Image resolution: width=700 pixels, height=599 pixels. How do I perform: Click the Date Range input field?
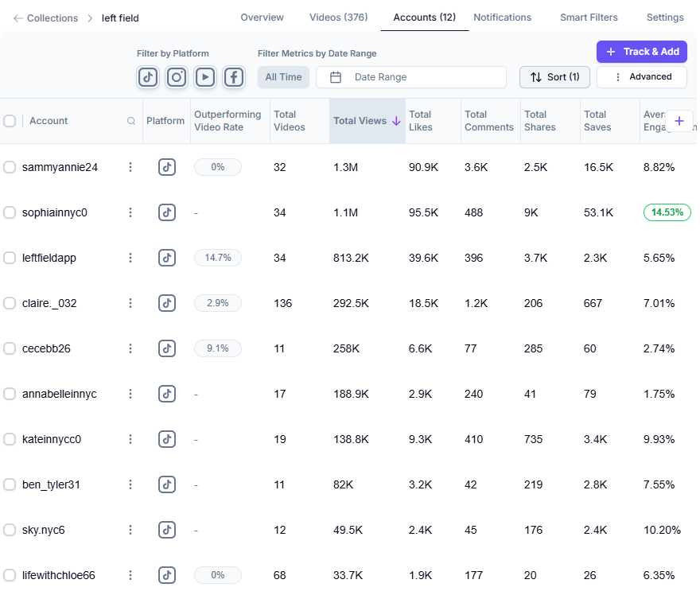click(411, 77)
